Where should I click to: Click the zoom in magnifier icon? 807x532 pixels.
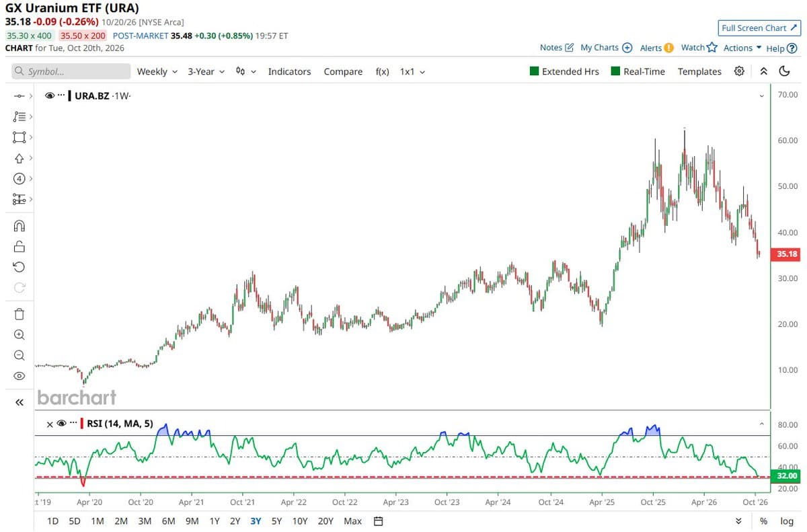[x=19, y=334]
